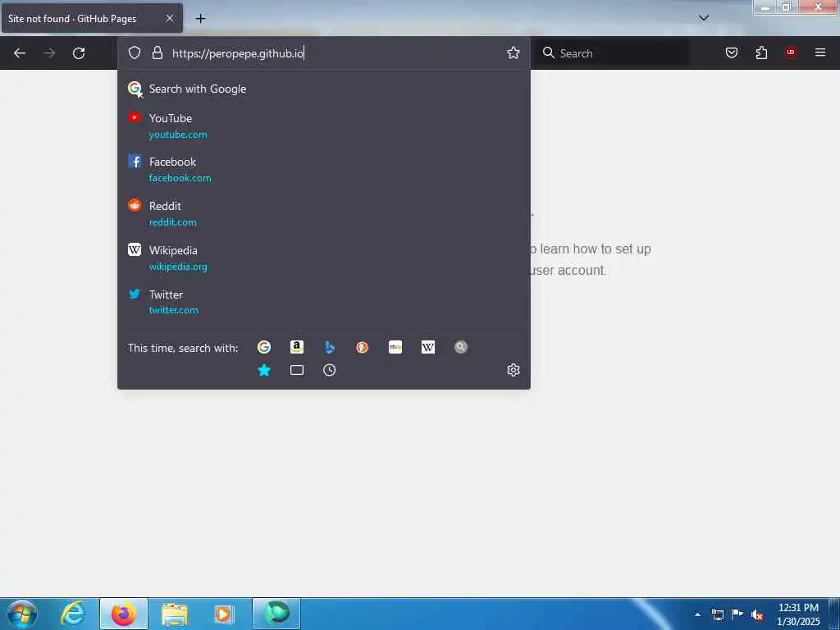840x630 pixels.
Task: Search this time with Wikipedia icon
Action: point(428,347)
